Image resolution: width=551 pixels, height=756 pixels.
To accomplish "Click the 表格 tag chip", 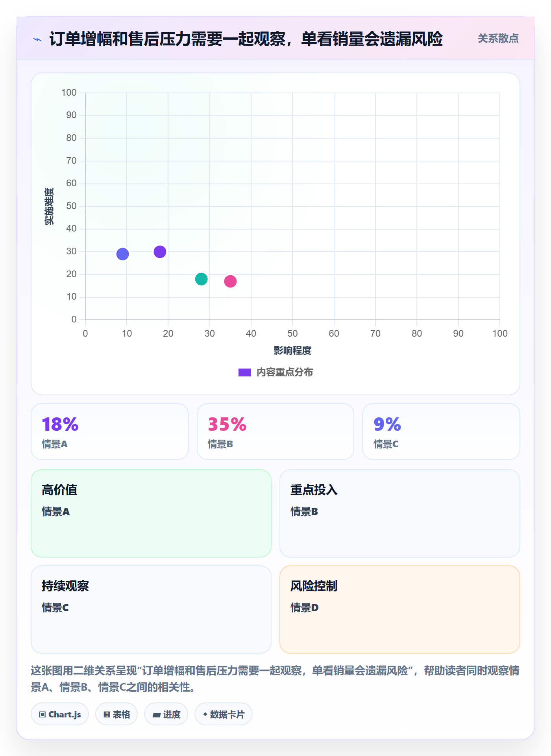I will pos(116,714).
